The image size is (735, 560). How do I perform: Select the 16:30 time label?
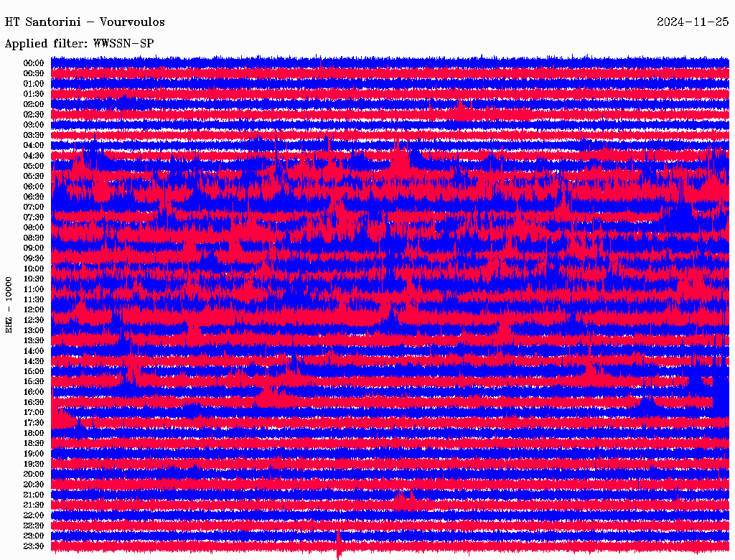point(34,403)
